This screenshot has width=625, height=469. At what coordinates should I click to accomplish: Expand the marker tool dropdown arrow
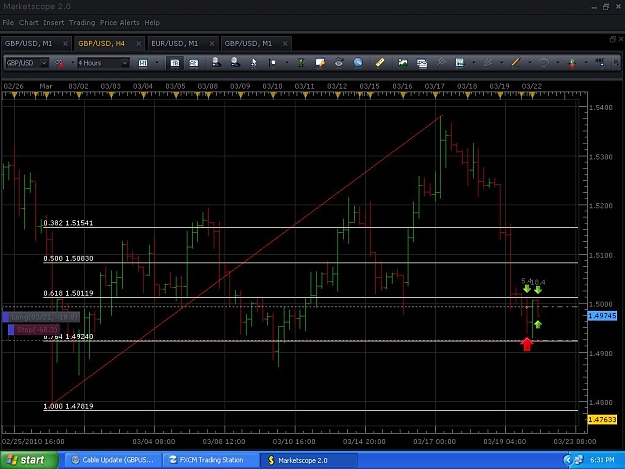click(287, 63)
